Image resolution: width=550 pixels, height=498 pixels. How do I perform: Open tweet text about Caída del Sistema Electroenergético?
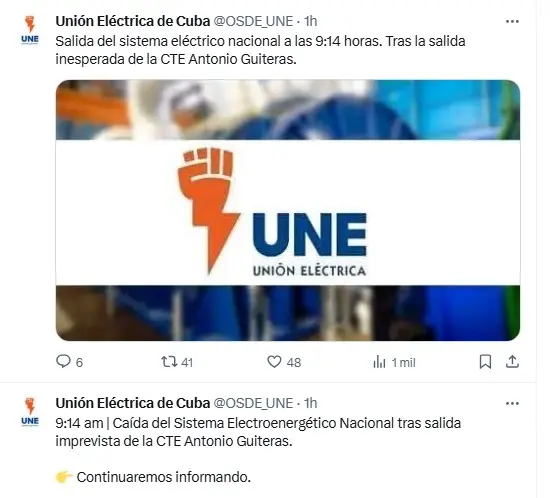258,432
